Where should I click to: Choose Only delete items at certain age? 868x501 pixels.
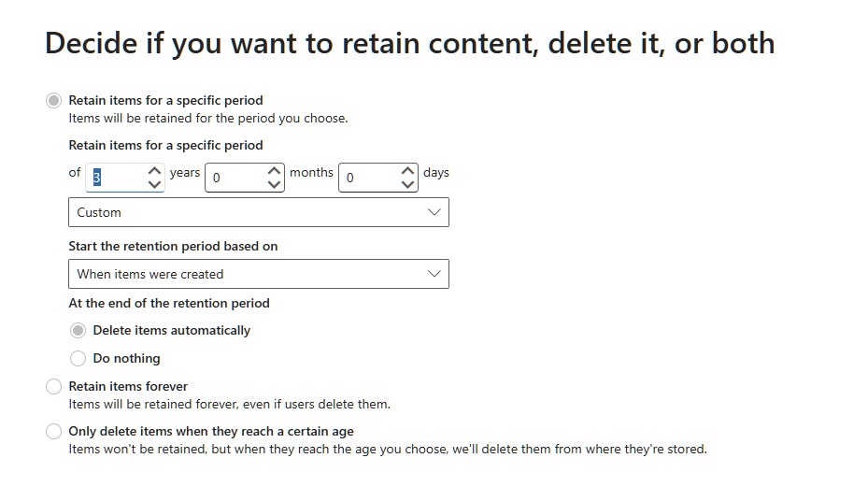[54, 432]
